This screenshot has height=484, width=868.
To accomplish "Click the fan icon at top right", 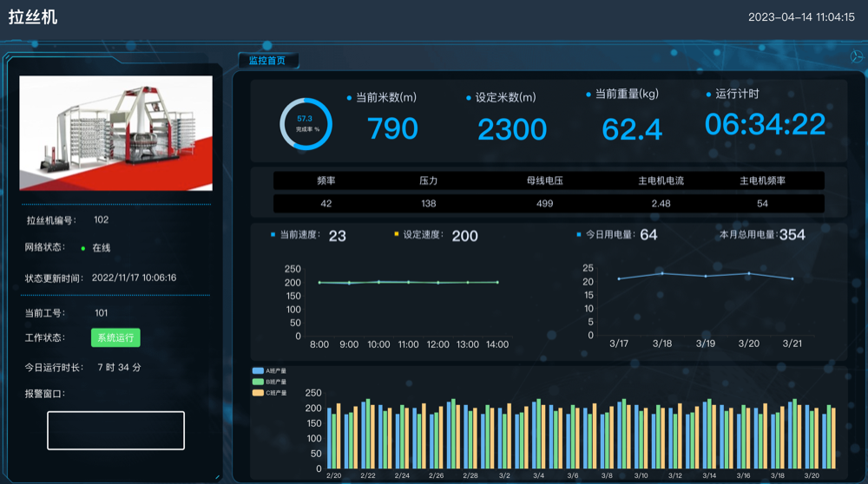I will (855, 56).
